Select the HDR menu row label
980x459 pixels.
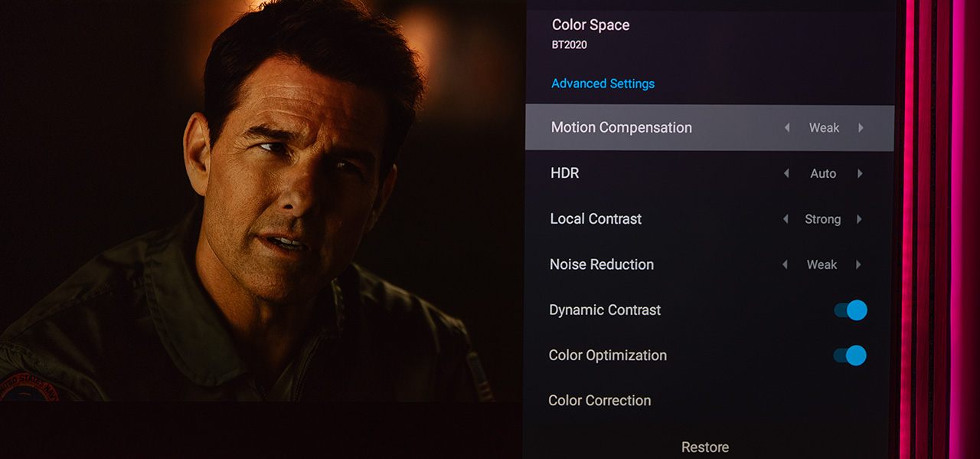point(565,173)
